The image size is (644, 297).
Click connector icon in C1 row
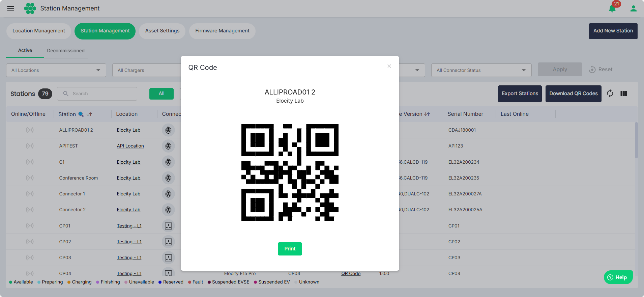(x=168, y=162)
